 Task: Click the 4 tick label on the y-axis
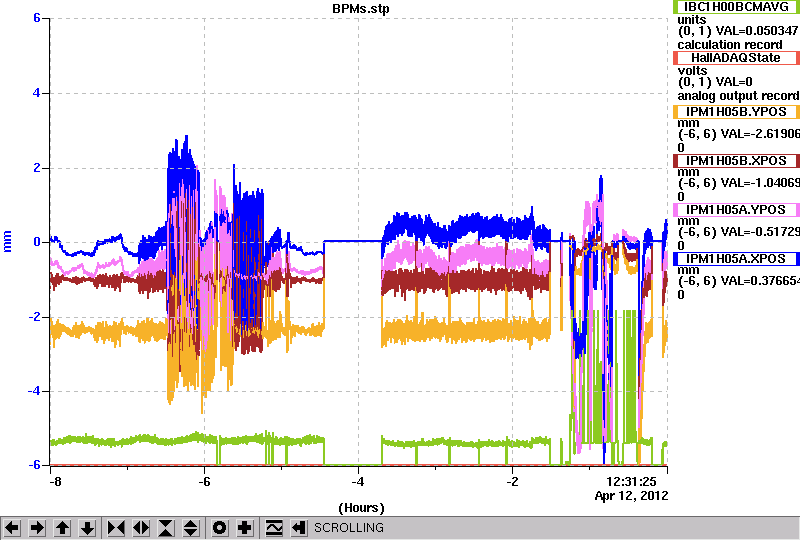(x=37, y=93)
